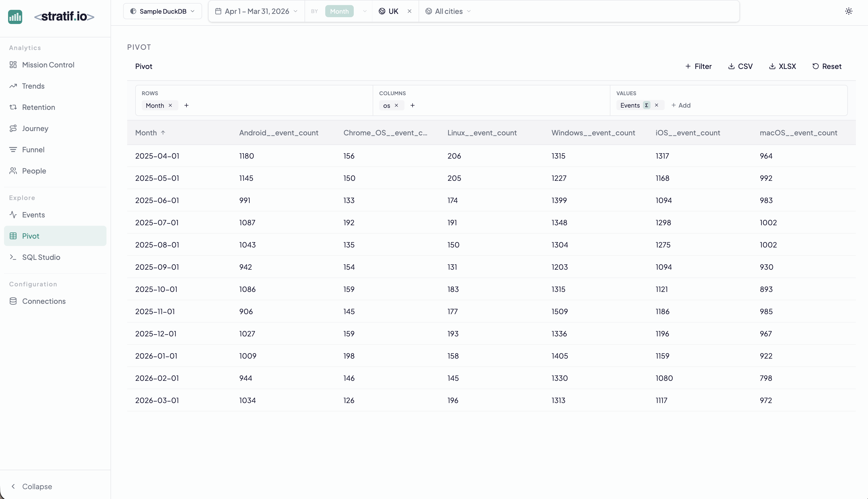868x499 pixels.
Task: Navigate to the Journey view
Action: click(55, 129)
